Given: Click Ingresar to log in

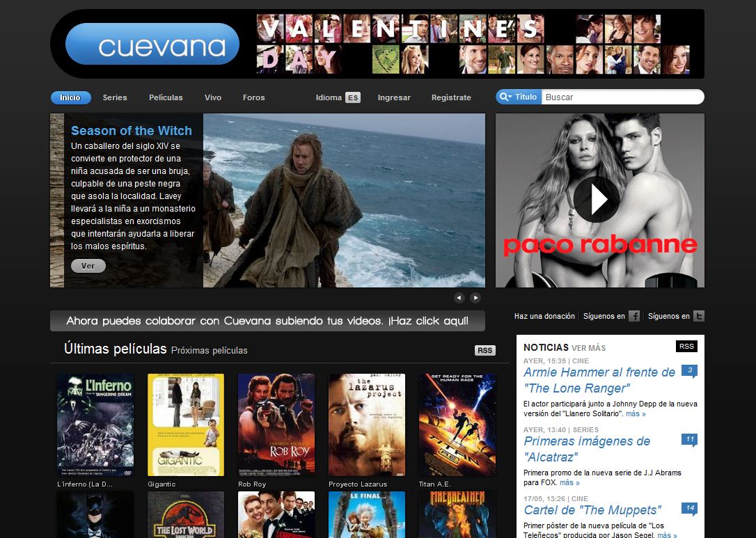Looking at the screenshot, I should click(x=394, y=97).
